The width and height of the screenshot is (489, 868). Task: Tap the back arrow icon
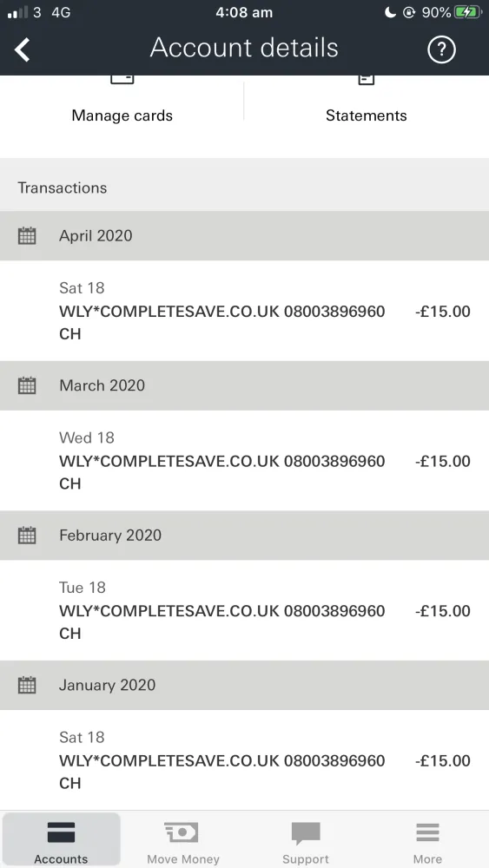pyautogui.click(x=23, y=49)
